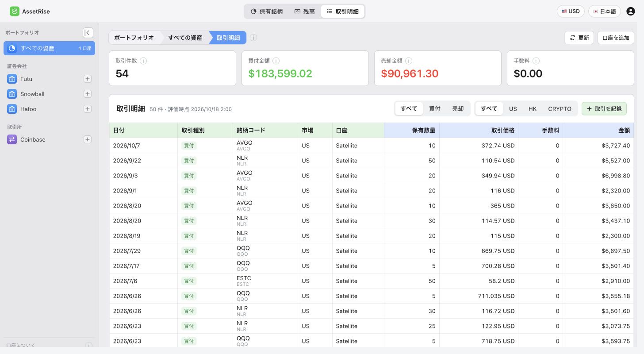644x354 pixels.
Task: Open the Hafoo account in the sidebar
Action: tap(28, 109)
